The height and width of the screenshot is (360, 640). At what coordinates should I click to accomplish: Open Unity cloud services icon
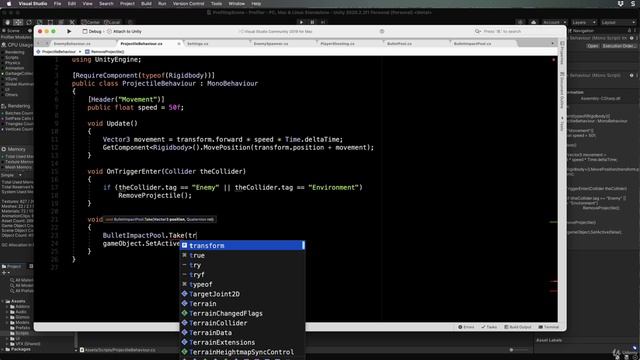pyautogui.click(x=533, y=22)
